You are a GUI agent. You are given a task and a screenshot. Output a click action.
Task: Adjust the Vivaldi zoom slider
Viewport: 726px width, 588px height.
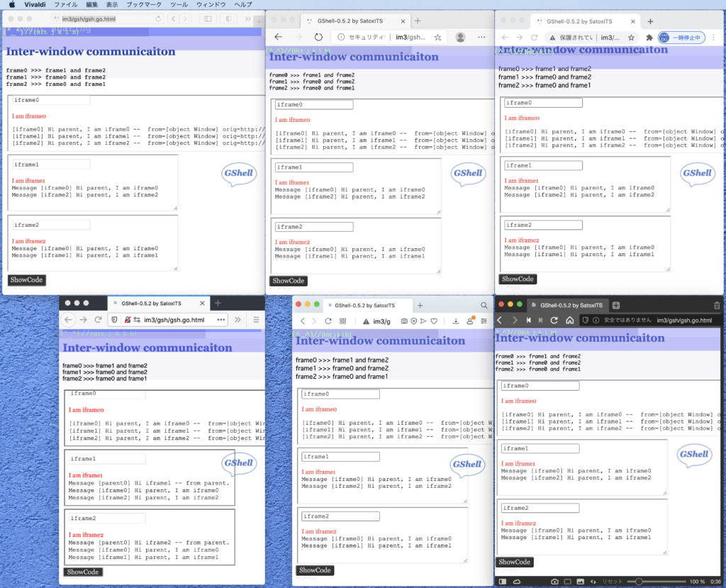click(x=640, y=582)
